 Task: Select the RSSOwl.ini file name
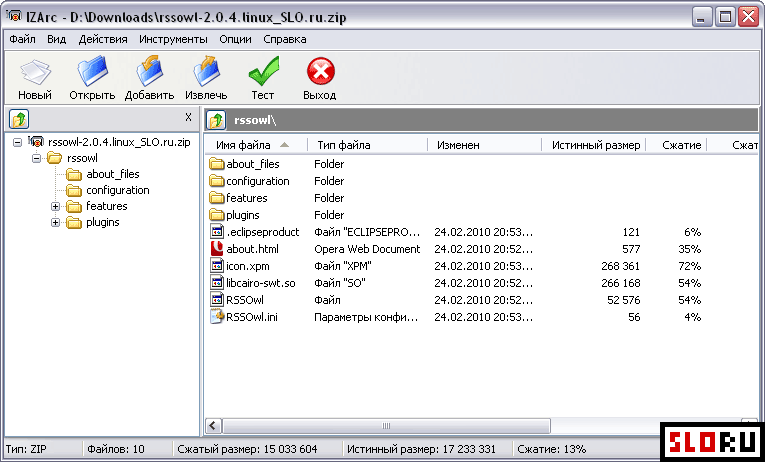[x=252, y=317]
